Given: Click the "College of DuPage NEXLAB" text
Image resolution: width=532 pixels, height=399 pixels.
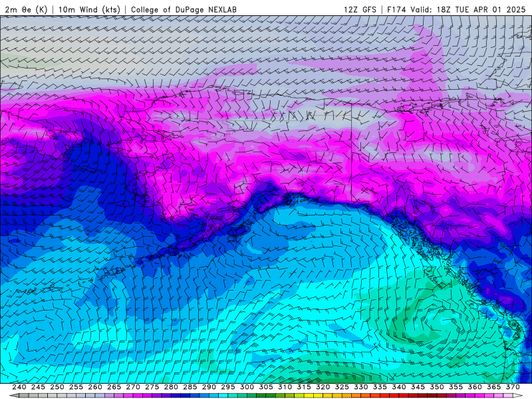Looking at the screenshot, I should tap(184, 9).
